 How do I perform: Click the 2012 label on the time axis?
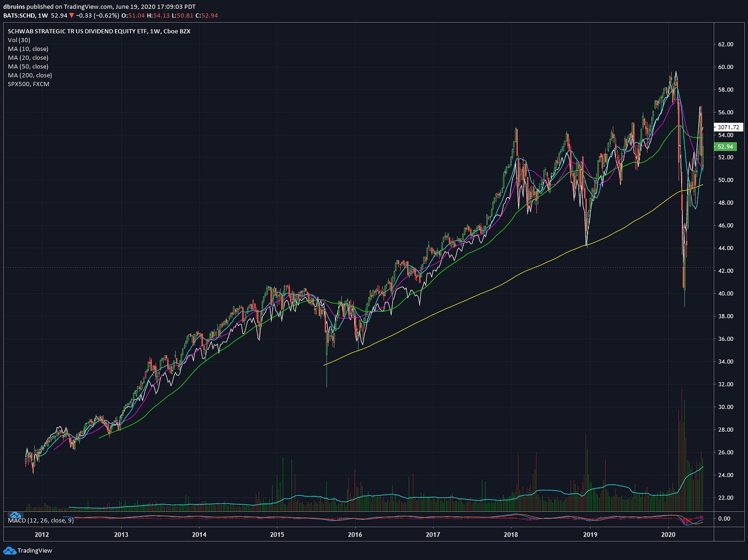point(42,534)
